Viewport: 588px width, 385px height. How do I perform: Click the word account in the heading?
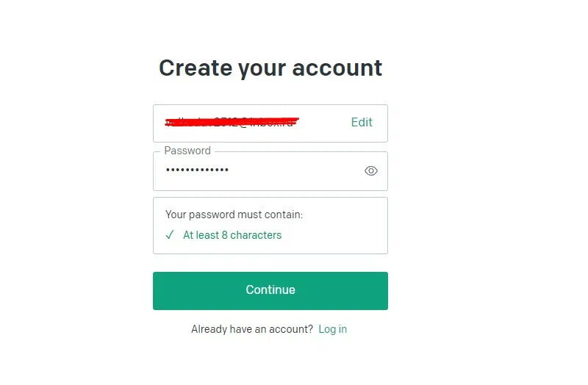click(x=337, y=68)
